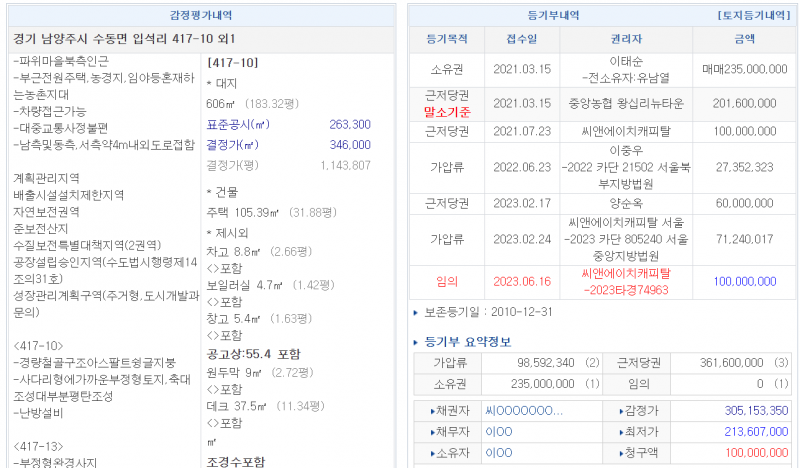Click the 감정가 arrow label
This screenshot has height=468, width=800.
click(626, 410)
